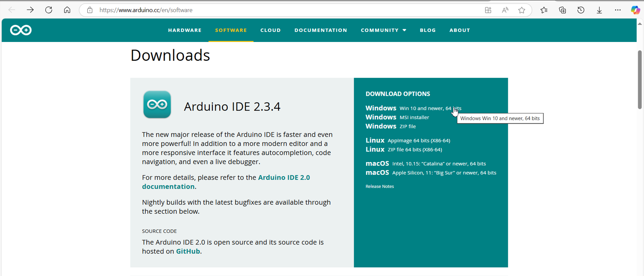This screenshot has height=276, width=644.
Task: Go to browser home page icon
Action: click(x=67, y=10)
